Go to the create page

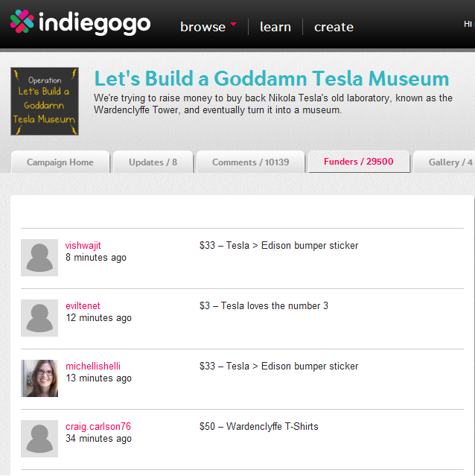(x=334, y=27)
